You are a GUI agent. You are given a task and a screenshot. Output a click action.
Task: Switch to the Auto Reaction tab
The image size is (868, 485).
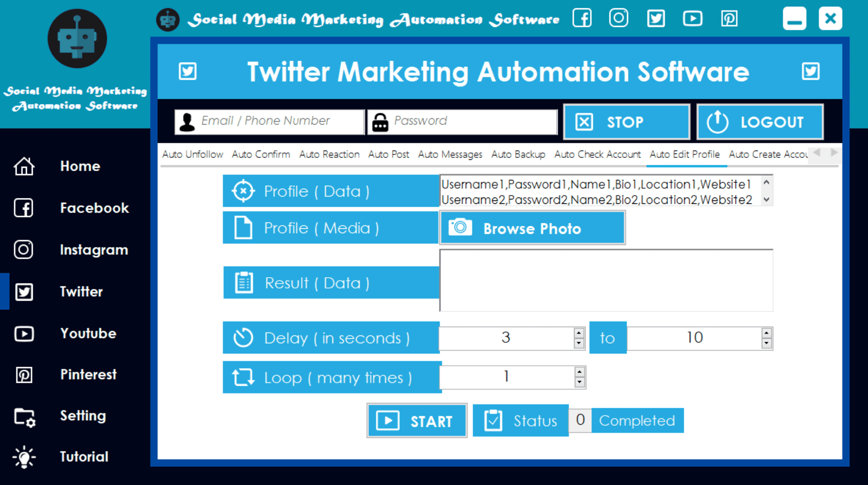point(329,154)
